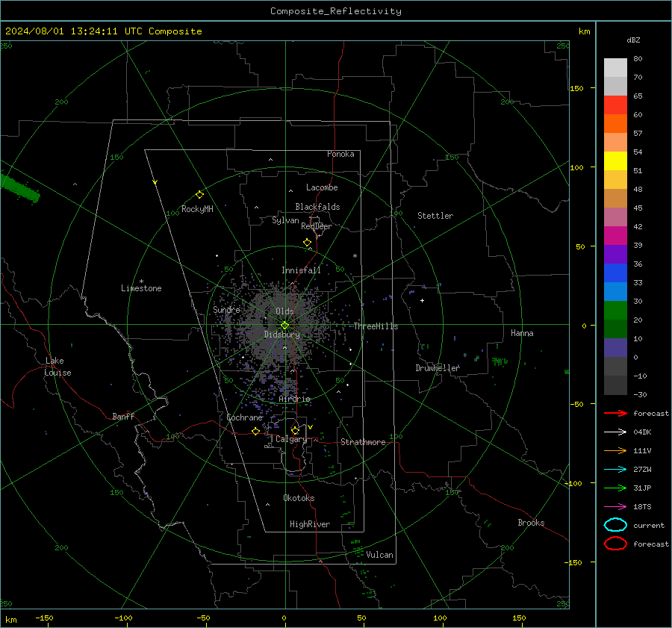Click the dBZ scale heading
This screenshot has height=628, width=672.
click(x=633, y=40)
